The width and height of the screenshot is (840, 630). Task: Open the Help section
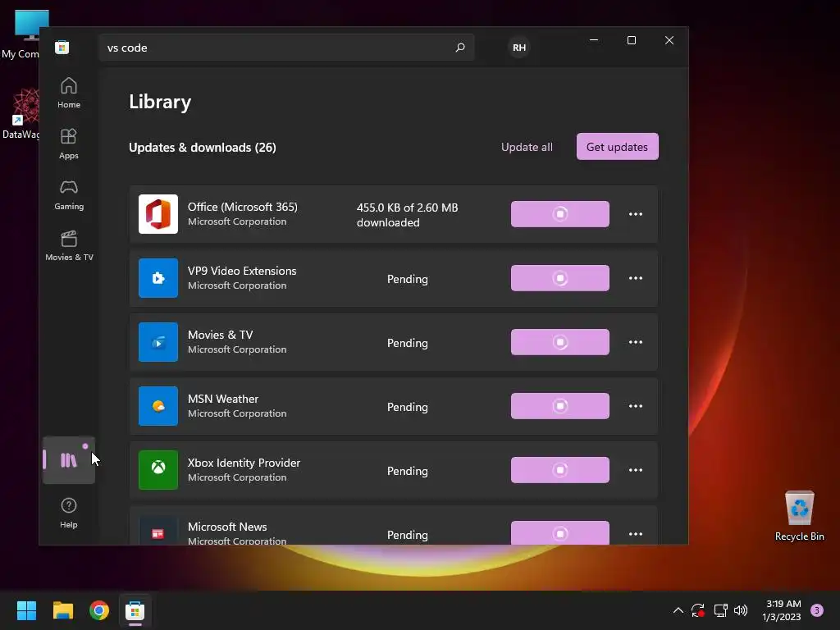pyautogui.click(x=69, y=513)
